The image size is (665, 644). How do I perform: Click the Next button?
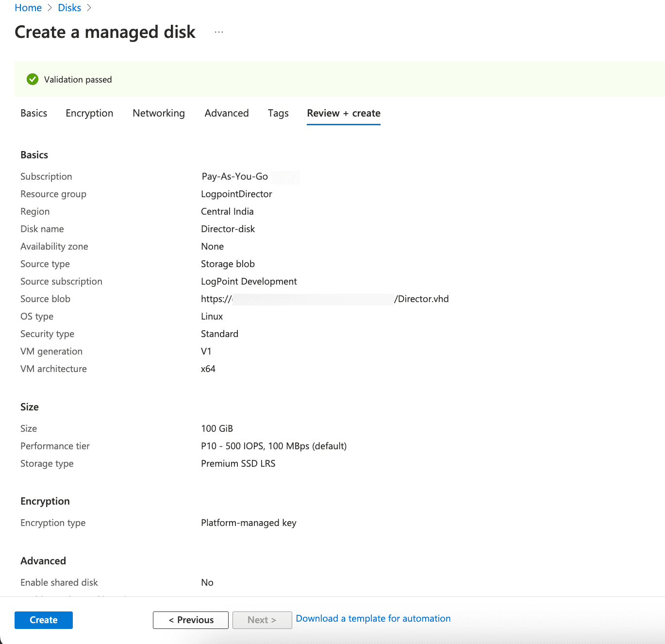(262, 620)
